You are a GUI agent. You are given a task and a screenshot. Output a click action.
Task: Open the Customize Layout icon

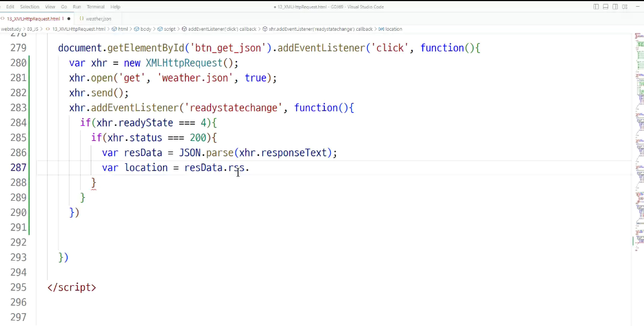click(625, 7)
